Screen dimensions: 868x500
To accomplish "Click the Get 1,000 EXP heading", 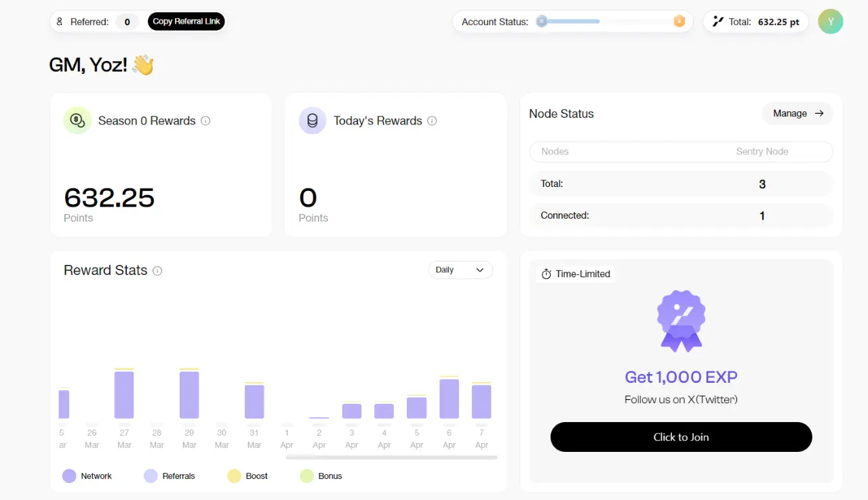I will 681,377.
